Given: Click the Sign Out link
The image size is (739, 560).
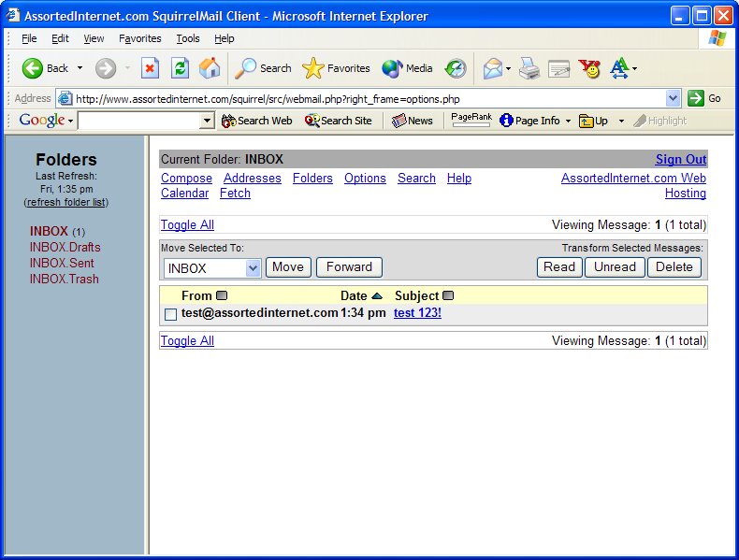Looking at the screenshot, I should [681, 160].
